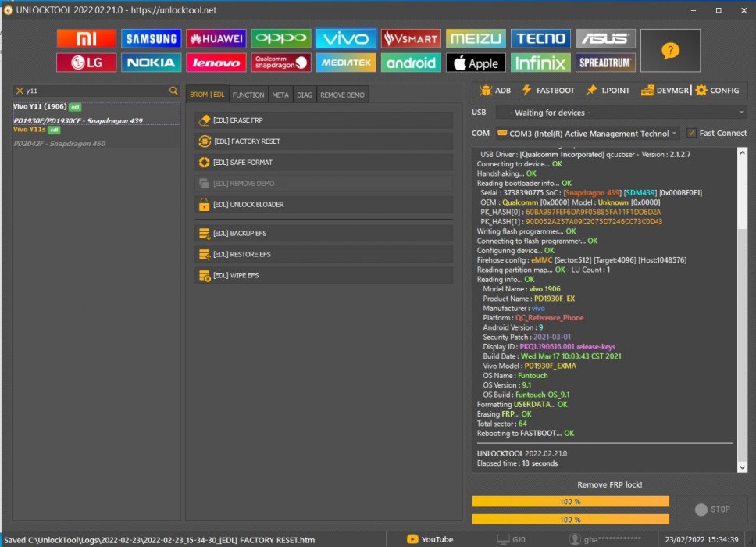Run [EDL] UNLOCK BLOADER
Viewport: 756px width, 547px height.
pos(324,205)
